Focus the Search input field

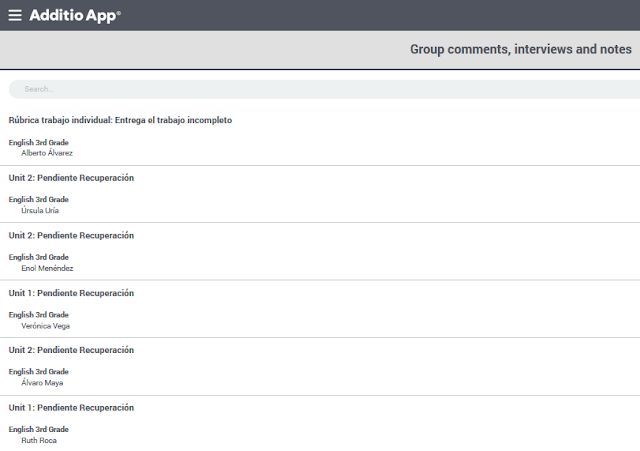(320, 89)
